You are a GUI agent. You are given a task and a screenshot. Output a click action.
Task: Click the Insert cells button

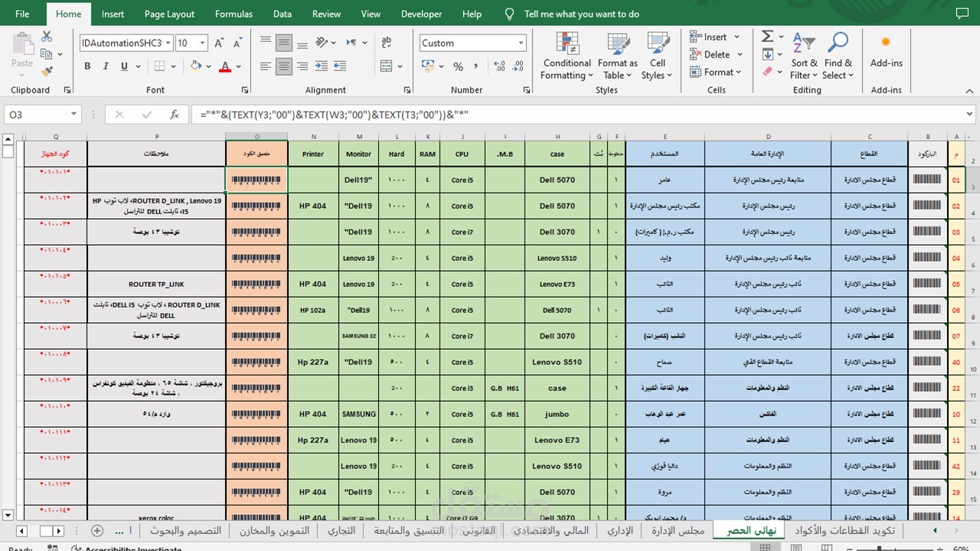pyautogui.click(x=715, y=37)
